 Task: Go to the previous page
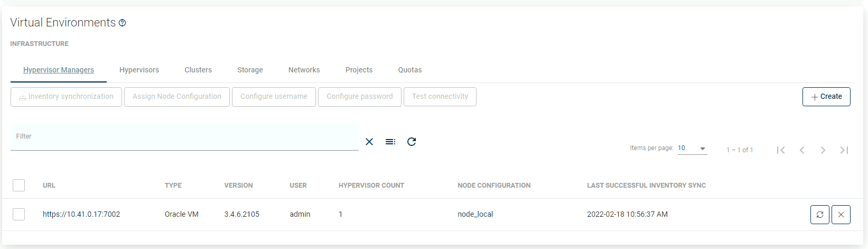click(x=802, y=150)
